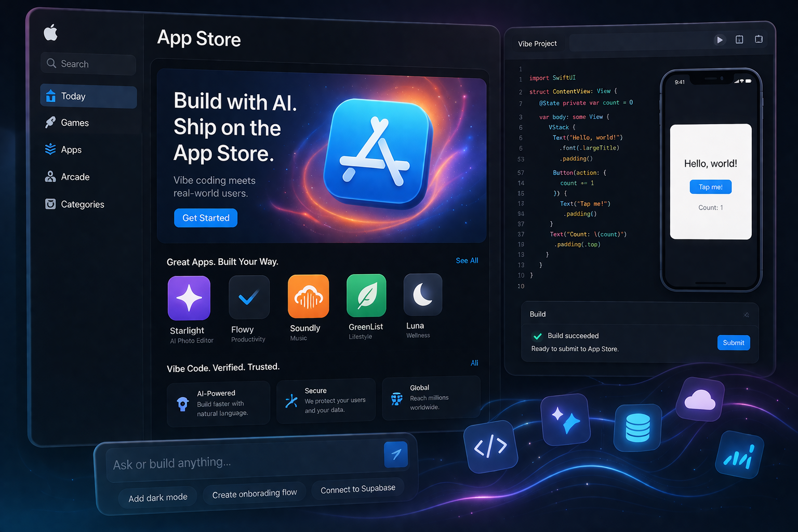Click See All beside Great Apps
The height and width of the screenshot is (532, 798).
(467, 260)
